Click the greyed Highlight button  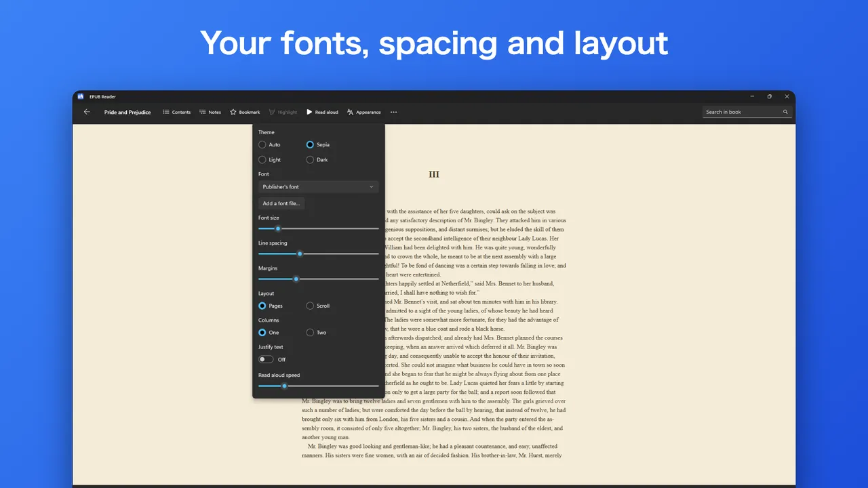coord(283,112)
